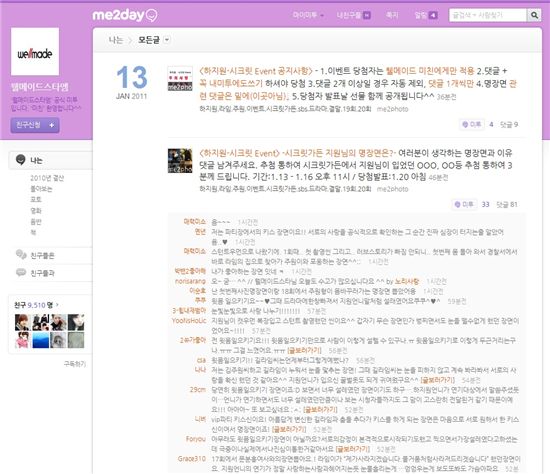This screenshot has width=550, height=474.
Task: Open the blue ocean friend avatar
Action: point(41,340)
